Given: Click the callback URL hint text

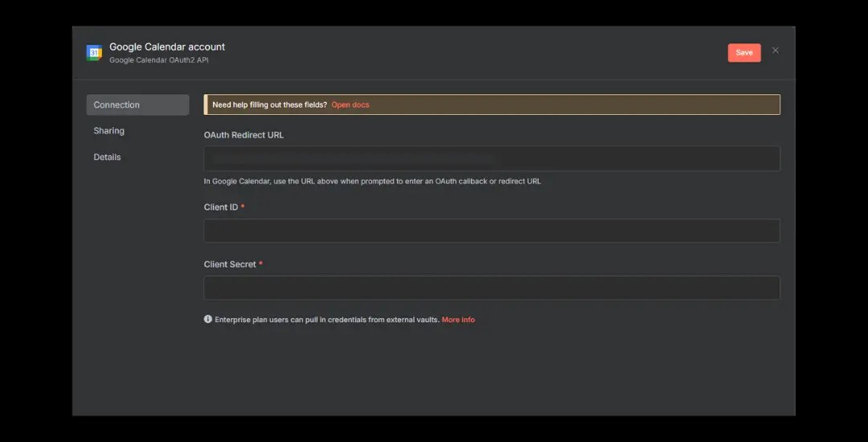Looking at the screenshot, I should (x=372, y=182).
